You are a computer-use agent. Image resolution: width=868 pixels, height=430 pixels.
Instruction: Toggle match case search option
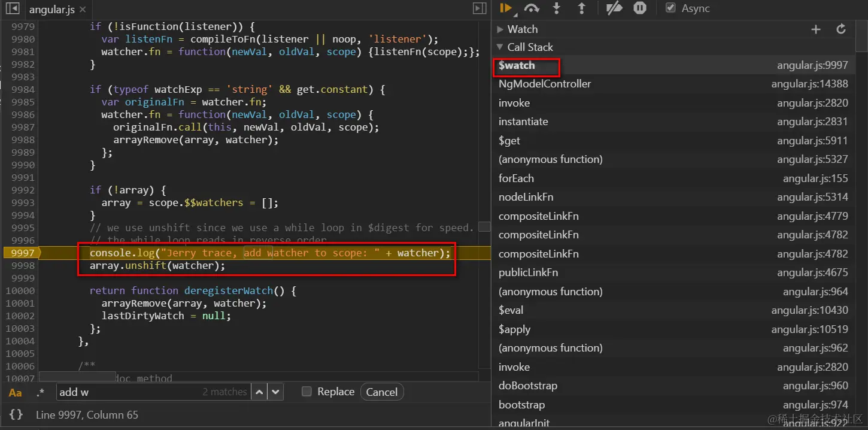(x=16, y=393)
